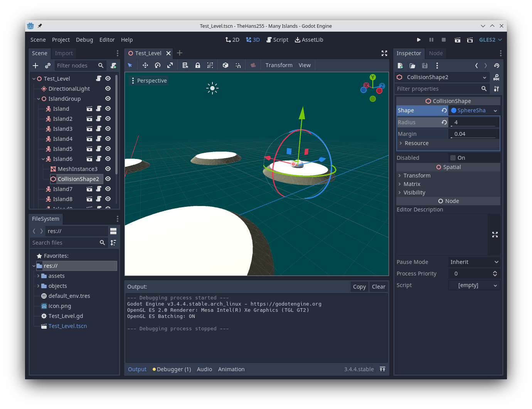This screenshot has height=409, width=532.
Task: Collapse the IslandGroup tree node
Action: 39,99
